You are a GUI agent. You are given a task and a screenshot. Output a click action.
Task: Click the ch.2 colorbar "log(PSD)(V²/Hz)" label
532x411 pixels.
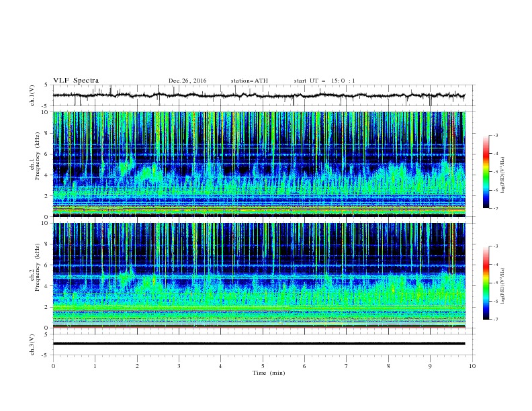(503, 286)
